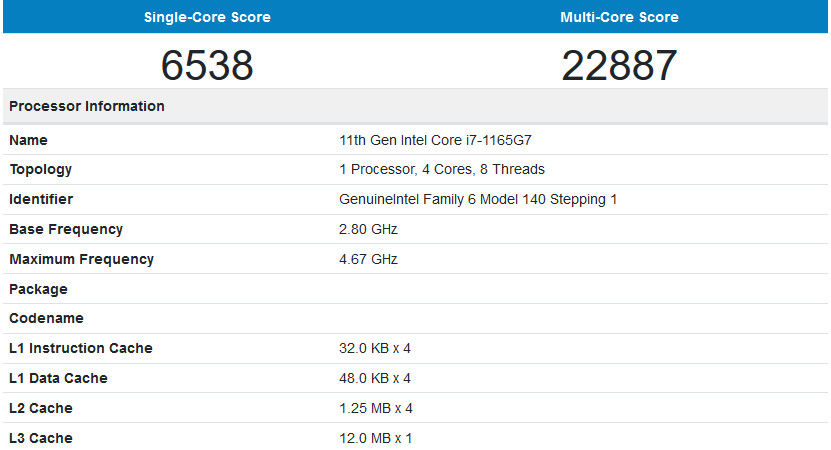Screen dimensions: 831x450
Task: Select the 1 Processor, 4 Cores, 8 Threads value
Action: [442, 170]
